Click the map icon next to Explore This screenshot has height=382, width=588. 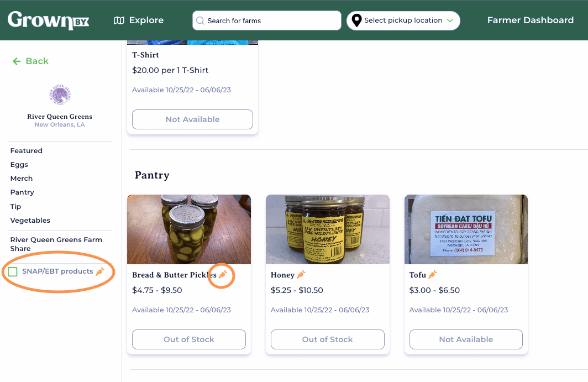click(119, 20)
